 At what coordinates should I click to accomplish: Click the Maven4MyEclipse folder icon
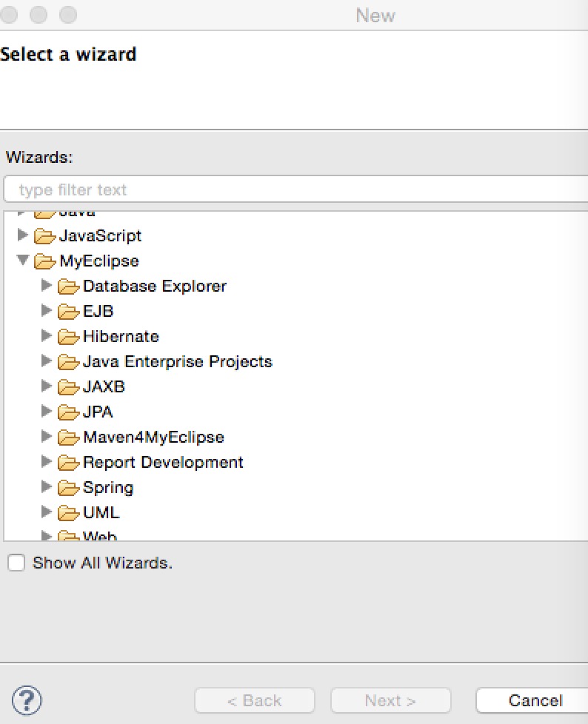68,438
